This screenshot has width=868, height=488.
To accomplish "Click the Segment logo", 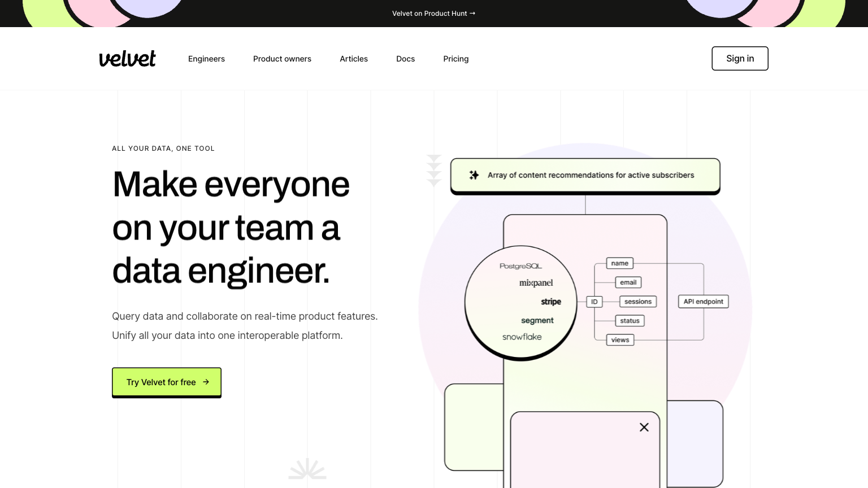I will tap(537, 320).
